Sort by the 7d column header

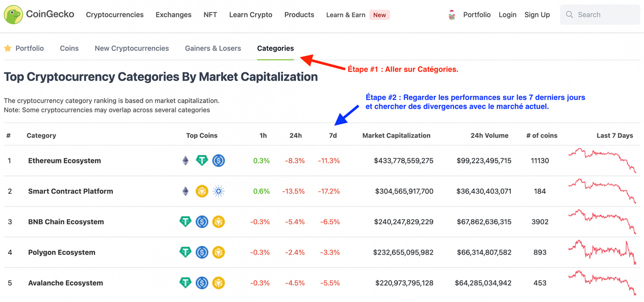click(x=333, y=136)
